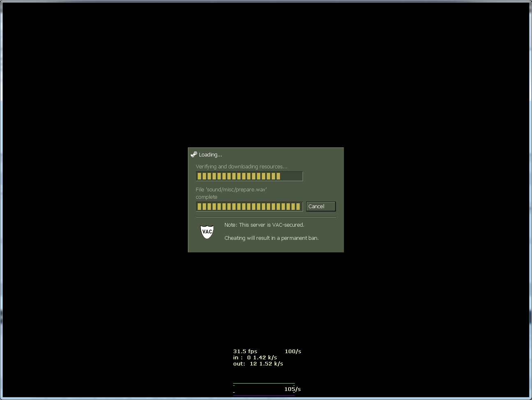The height and width of the screenshot is (400, 532).
Task: Click the '100/s' rate in net graph
Action: [293, 351]
